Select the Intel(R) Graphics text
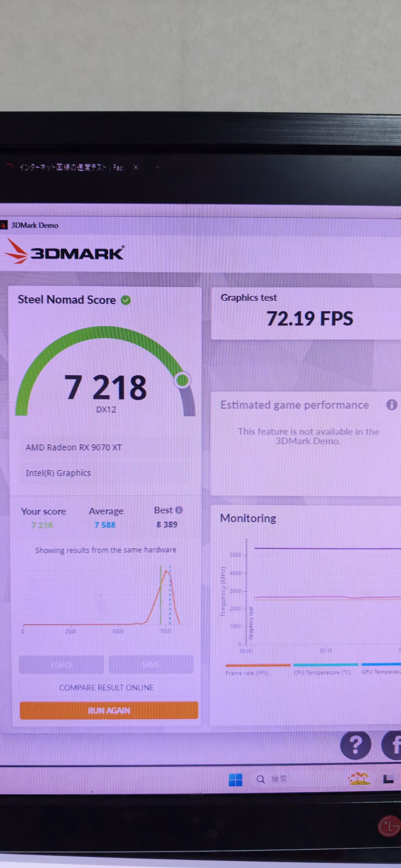 pyautogui.click(x=58, y=473)
